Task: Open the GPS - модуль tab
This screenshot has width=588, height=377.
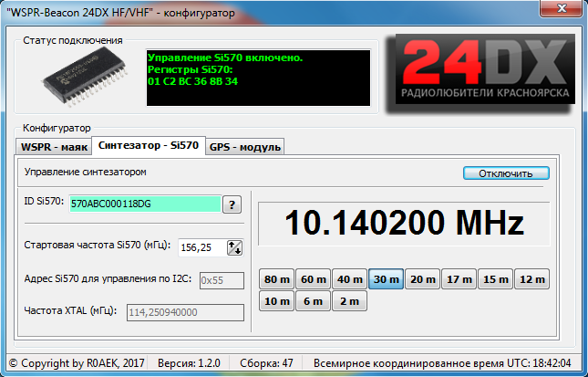Action: point(245,147)
